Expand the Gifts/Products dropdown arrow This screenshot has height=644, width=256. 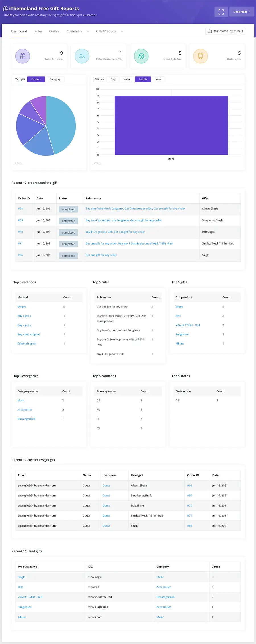[122, 31]
